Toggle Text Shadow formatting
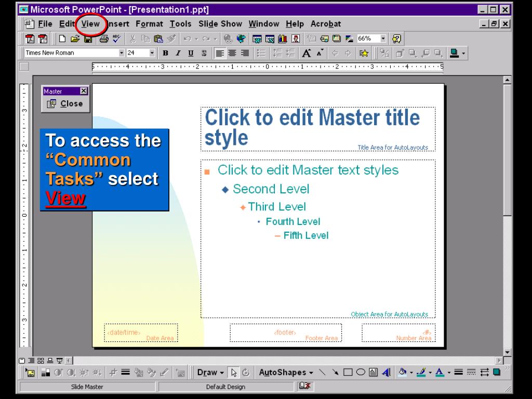 [204, 53]
